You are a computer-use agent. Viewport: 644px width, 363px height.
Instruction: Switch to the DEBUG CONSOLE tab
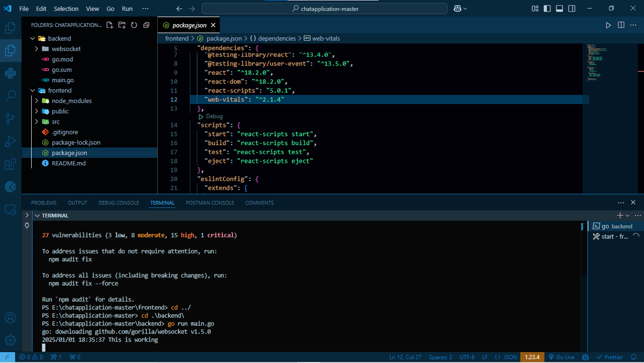pos(119,203)
